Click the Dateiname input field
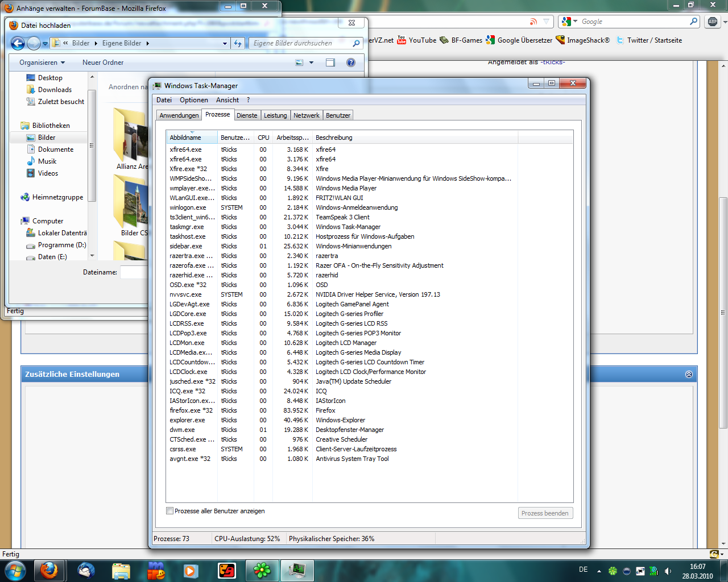Viewport: 728px width, 582px height. click(x=134, y=272)
